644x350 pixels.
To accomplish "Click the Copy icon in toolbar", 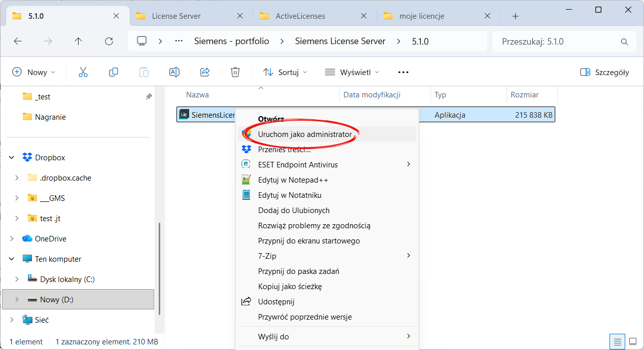I will coord(114,72).
